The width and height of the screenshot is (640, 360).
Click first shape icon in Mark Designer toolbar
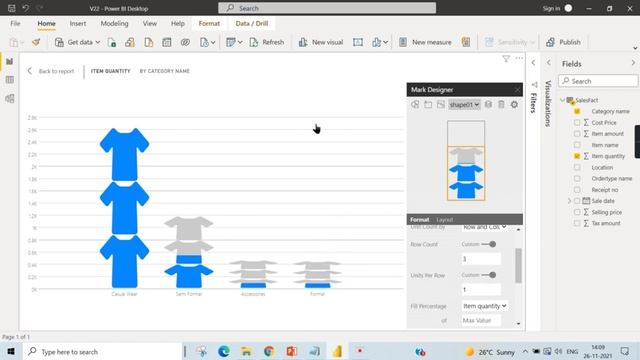click(415, 104)
